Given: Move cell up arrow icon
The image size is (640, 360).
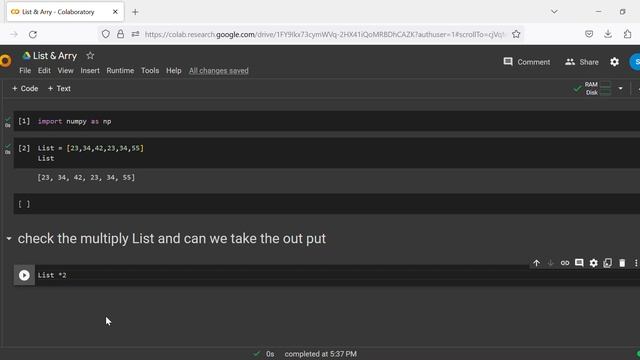Looking at the screenshot, I should [x=536, y=263].
